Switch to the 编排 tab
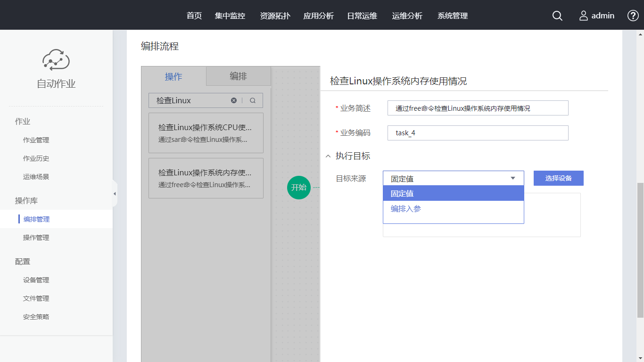Screen dimensions: 644x362 click(238, 76)
